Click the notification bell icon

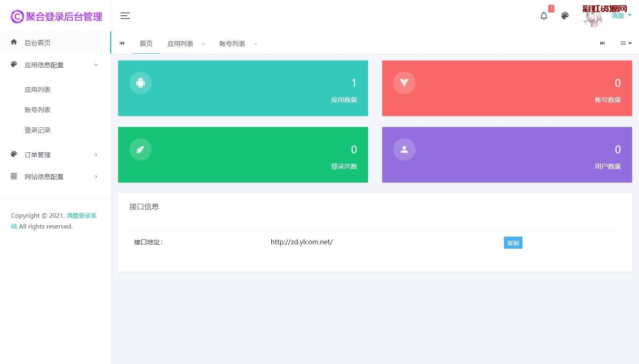[543, 16]
